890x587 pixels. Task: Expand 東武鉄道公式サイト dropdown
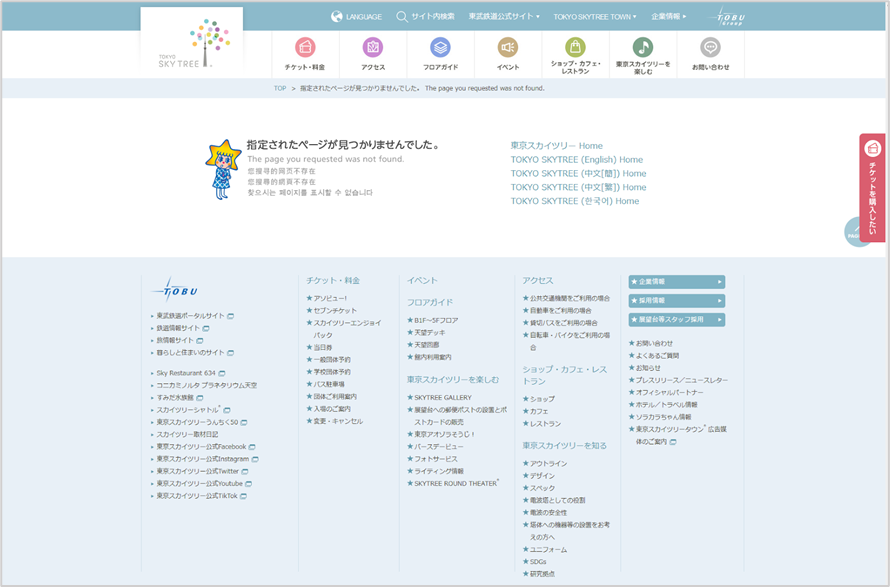504,16
